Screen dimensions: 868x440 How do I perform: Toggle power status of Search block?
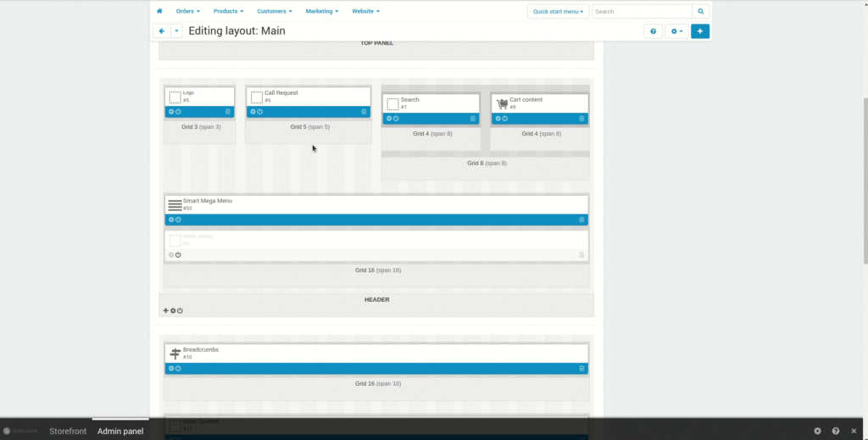coord(396,119)
